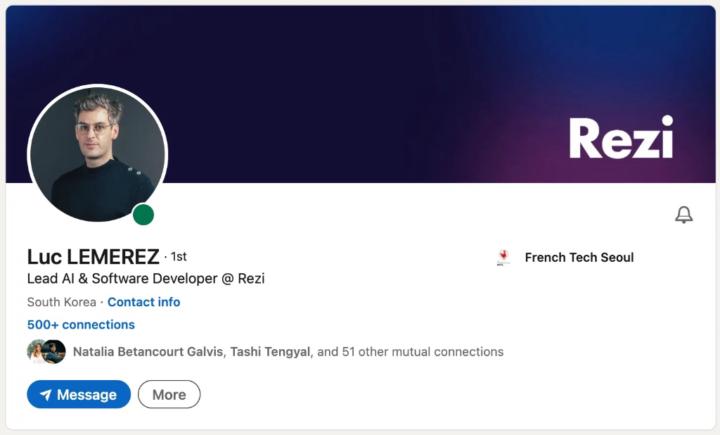Click the Rezi logo on the banner
Viewport: 720px width, 435px height.
[x=621, y=138]
